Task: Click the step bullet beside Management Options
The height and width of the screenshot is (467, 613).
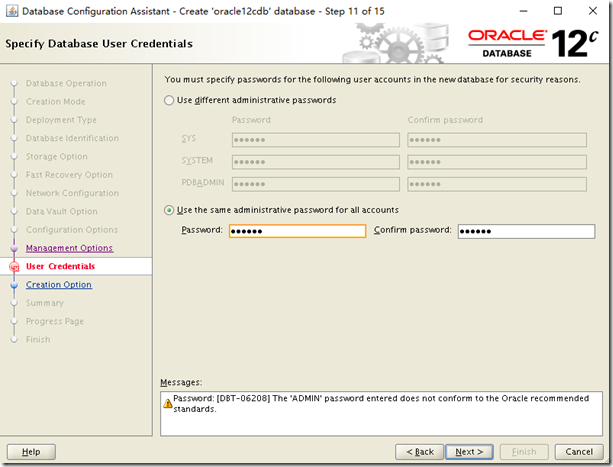Action: pos(14,248)
